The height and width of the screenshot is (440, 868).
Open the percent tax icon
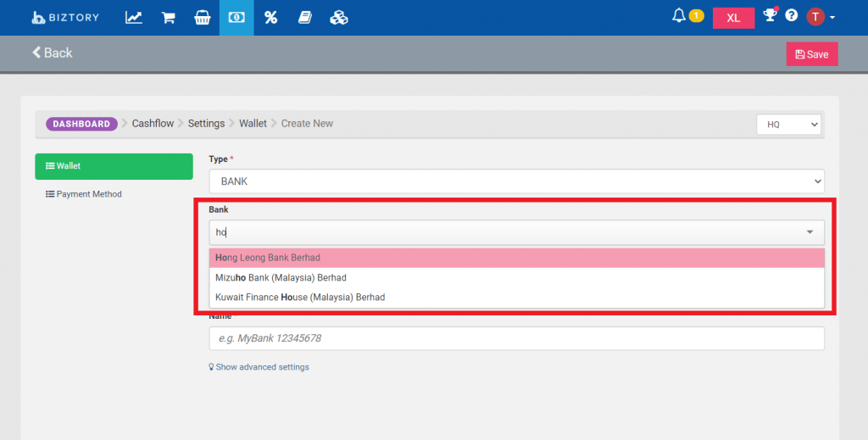pos(270,18)
